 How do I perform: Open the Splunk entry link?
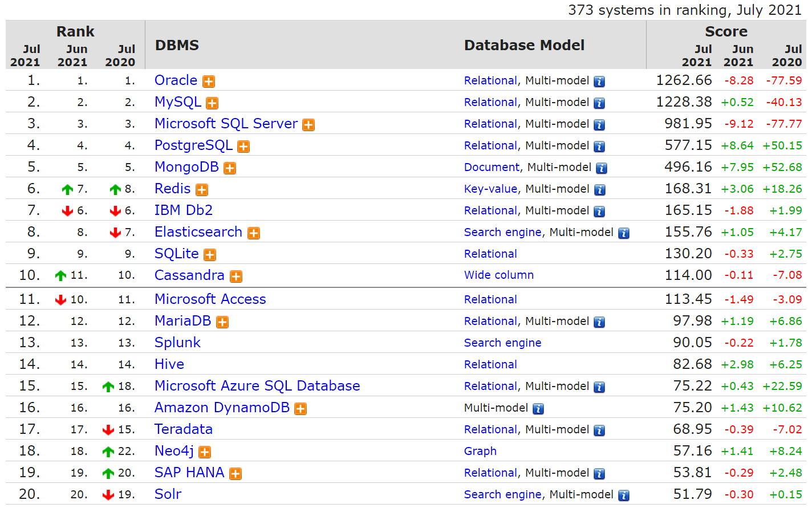(x=177, y=343)
